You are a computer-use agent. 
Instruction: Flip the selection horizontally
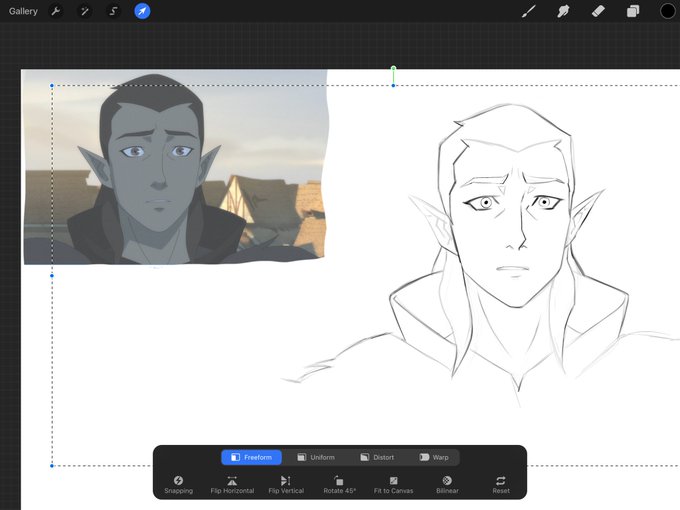[232, 485]
